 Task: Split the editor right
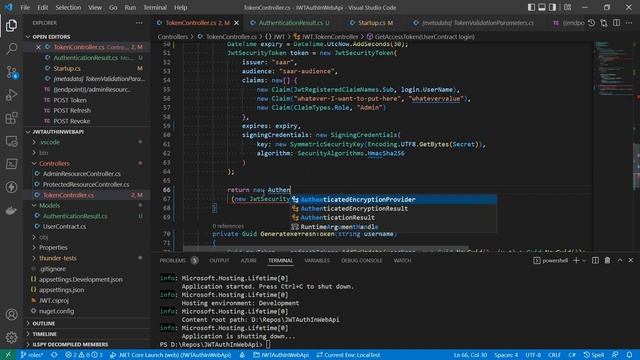click(617, 23)
